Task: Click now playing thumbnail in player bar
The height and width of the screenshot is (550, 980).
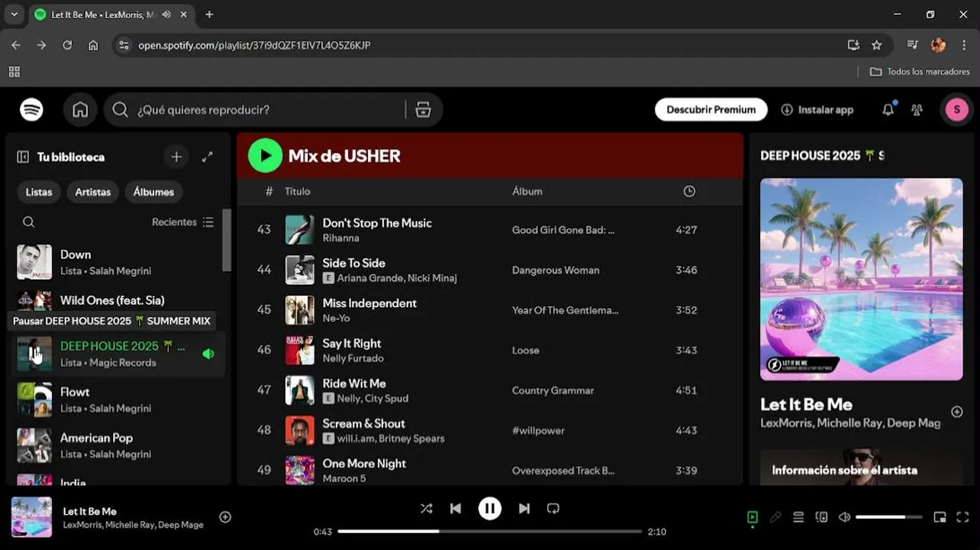Action: tap(31, 517)
